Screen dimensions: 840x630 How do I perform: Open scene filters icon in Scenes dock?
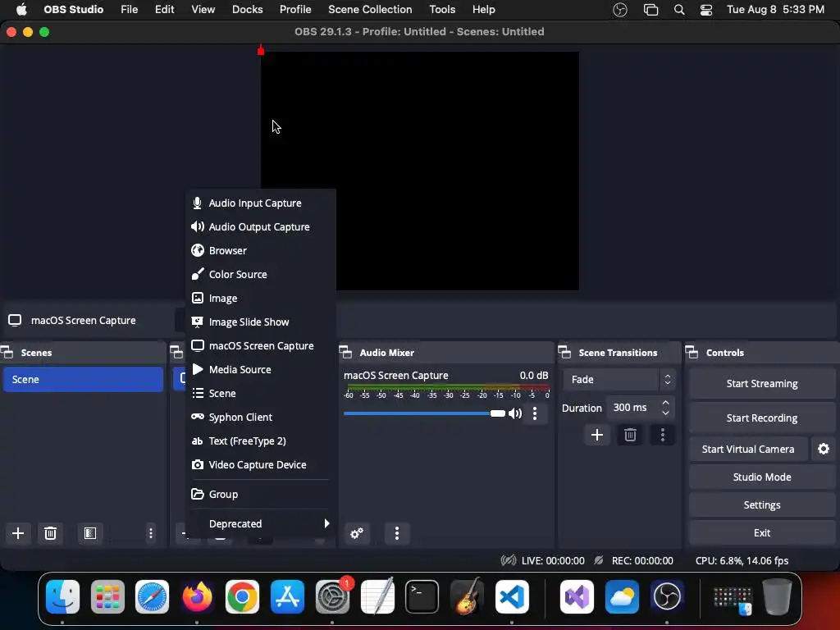tap(90, 533)
